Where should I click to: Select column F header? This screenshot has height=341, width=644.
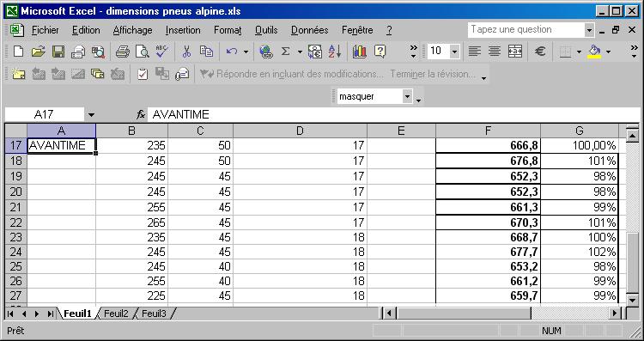coord(488,131)
